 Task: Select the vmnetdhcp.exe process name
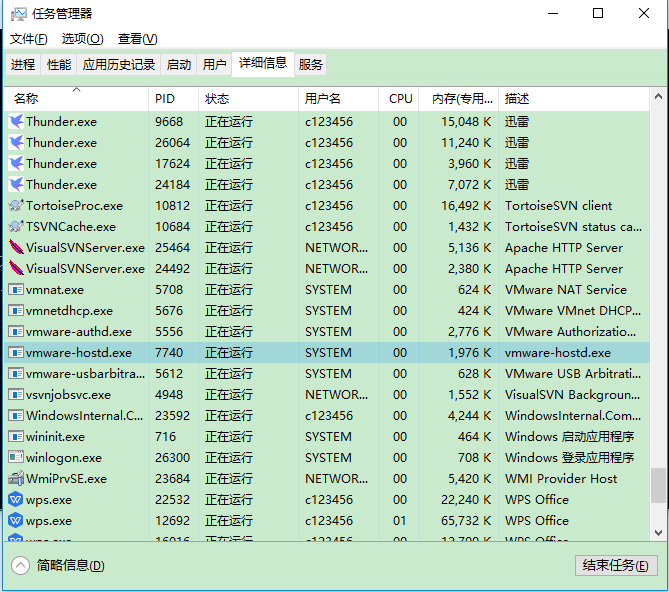click(x=69, y=311)
